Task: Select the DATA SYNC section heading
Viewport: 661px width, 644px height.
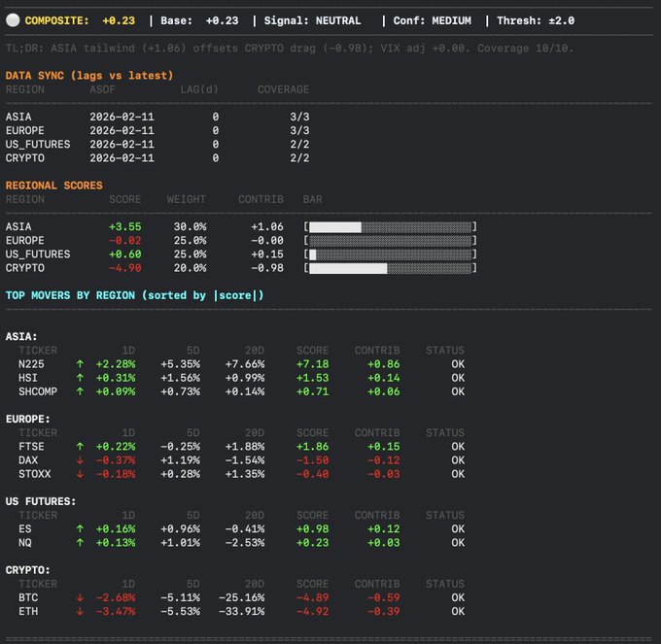Action: (x=89, y=75)
